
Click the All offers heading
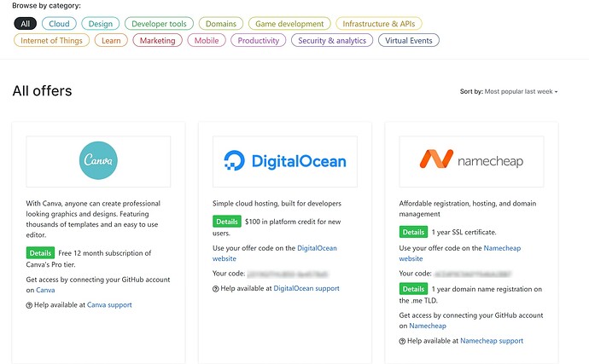point(42,91)
